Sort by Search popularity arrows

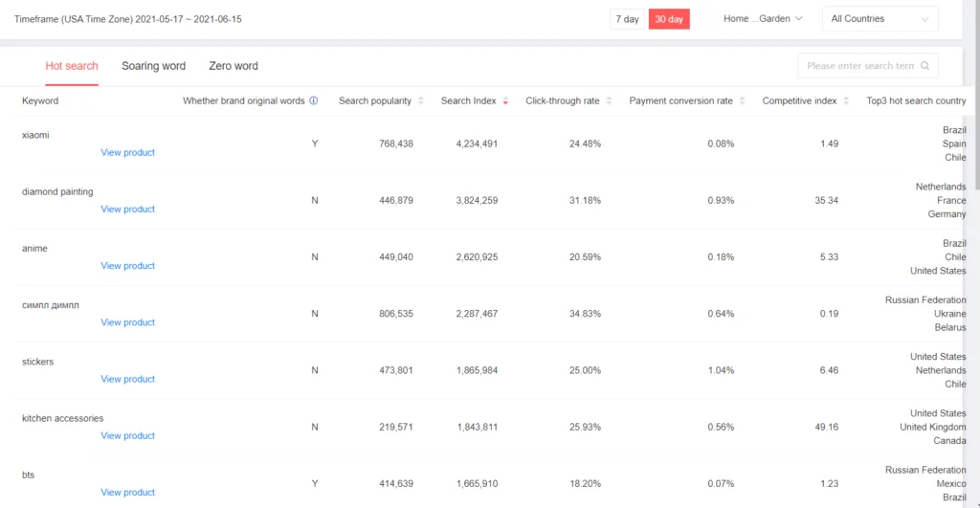click(421, 100)
